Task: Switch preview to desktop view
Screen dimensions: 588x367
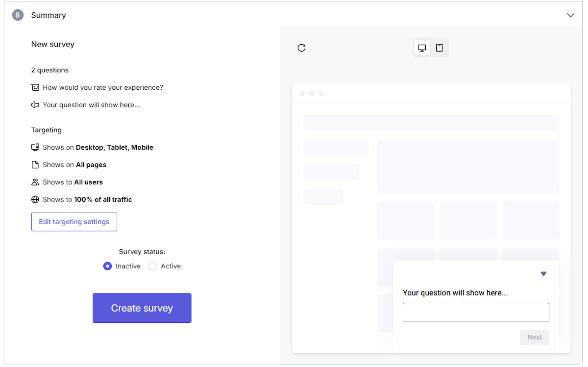Action: tap(422, 48)
